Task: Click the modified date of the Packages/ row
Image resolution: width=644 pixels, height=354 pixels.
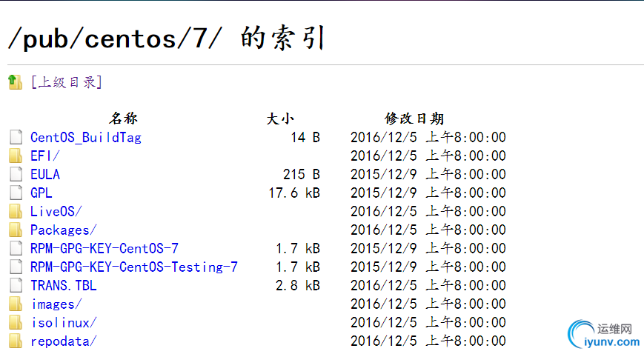Action: coord(428,230)
